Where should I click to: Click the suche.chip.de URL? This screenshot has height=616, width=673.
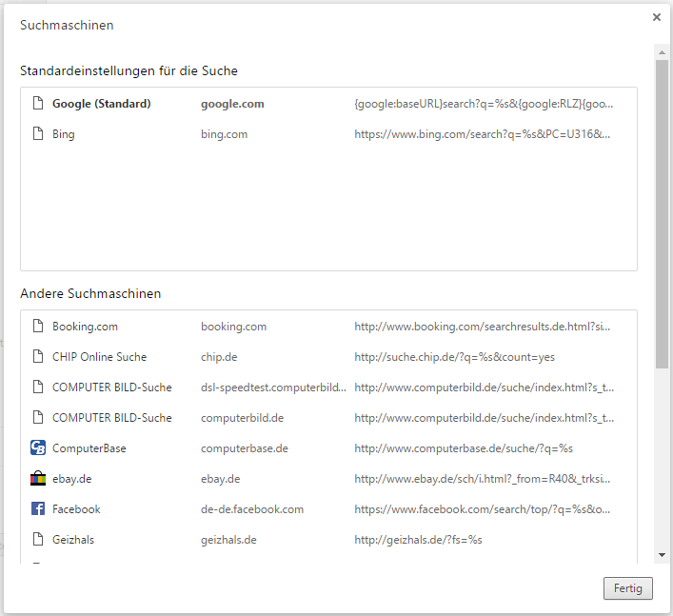tap(454, 357)
